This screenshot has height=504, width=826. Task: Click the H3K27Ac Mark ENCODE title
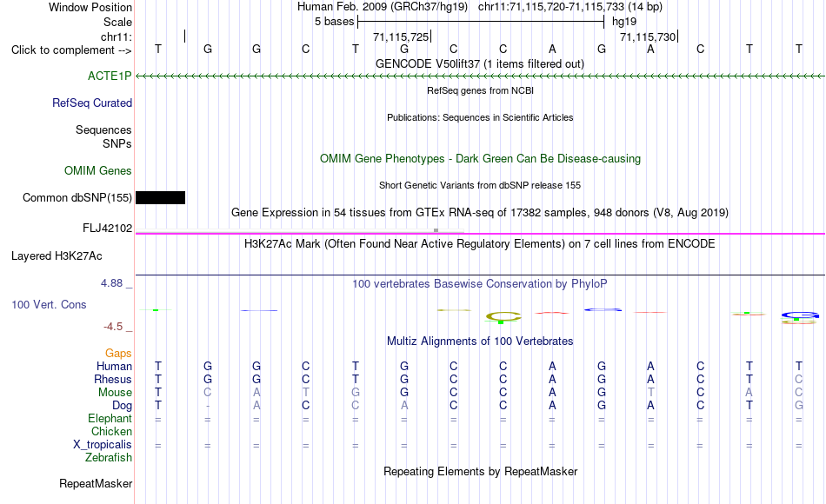coord(480,244)
